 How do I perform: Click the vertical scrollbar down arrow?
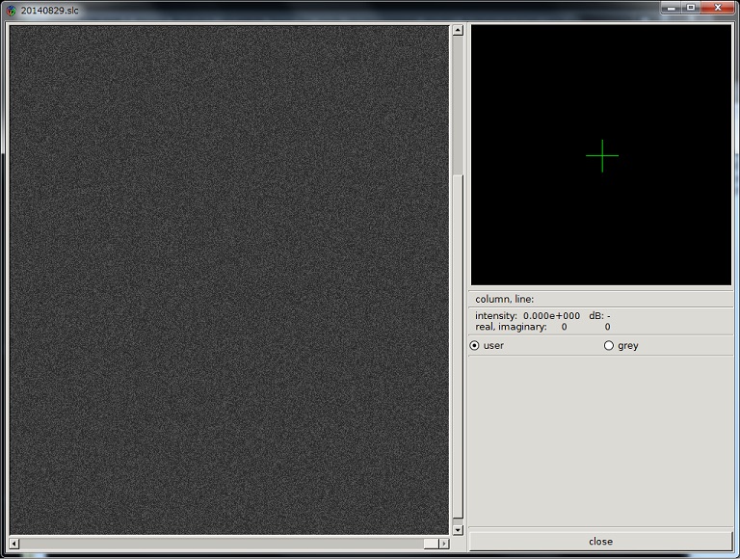[458, 530]
